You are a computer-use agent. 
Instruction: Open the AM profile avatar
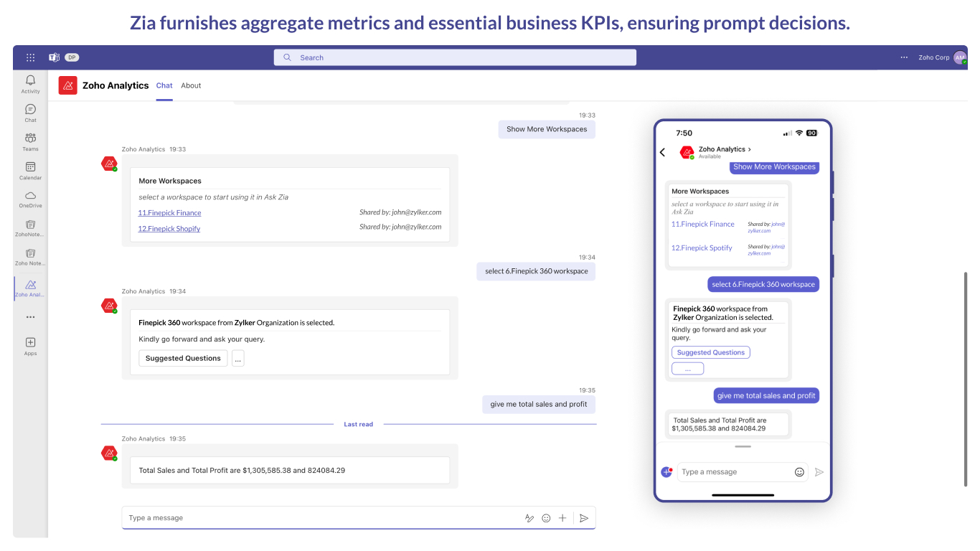pyautogui.click(x=960, y=57)
